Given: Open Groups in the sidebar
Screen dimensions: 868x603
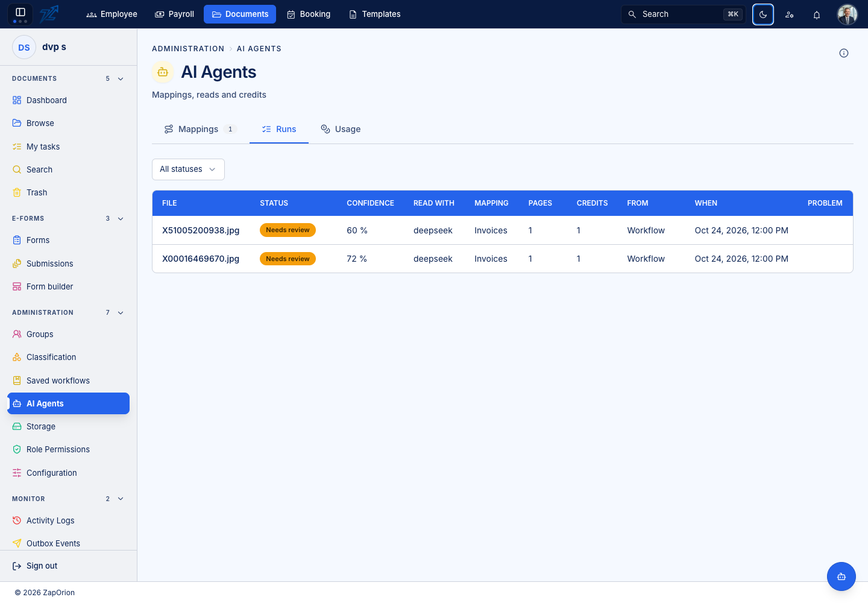Looking at the screenshot, I should (x=69, y=334).
